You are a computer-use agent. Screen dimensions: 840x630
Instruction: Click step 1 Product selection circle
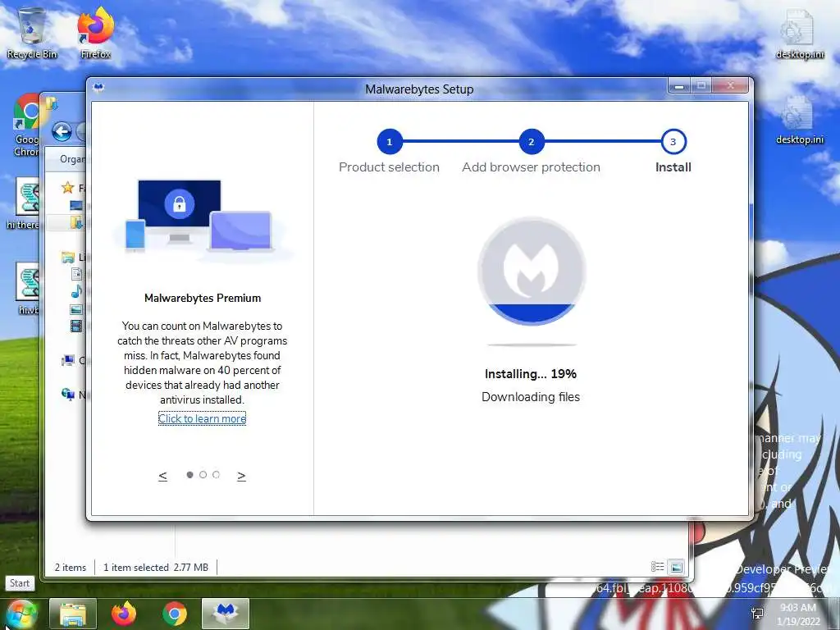coord(390,142)
